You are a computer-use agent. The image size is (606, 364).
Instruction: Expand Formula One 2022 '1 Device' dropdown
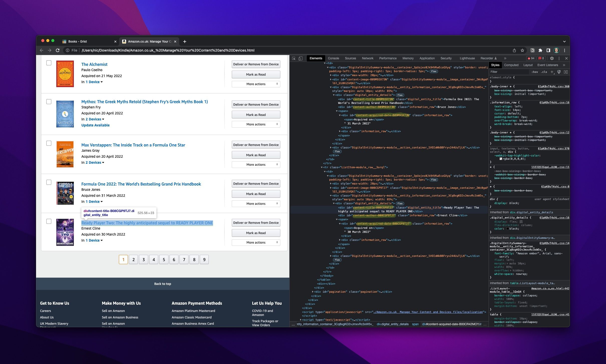94,202
